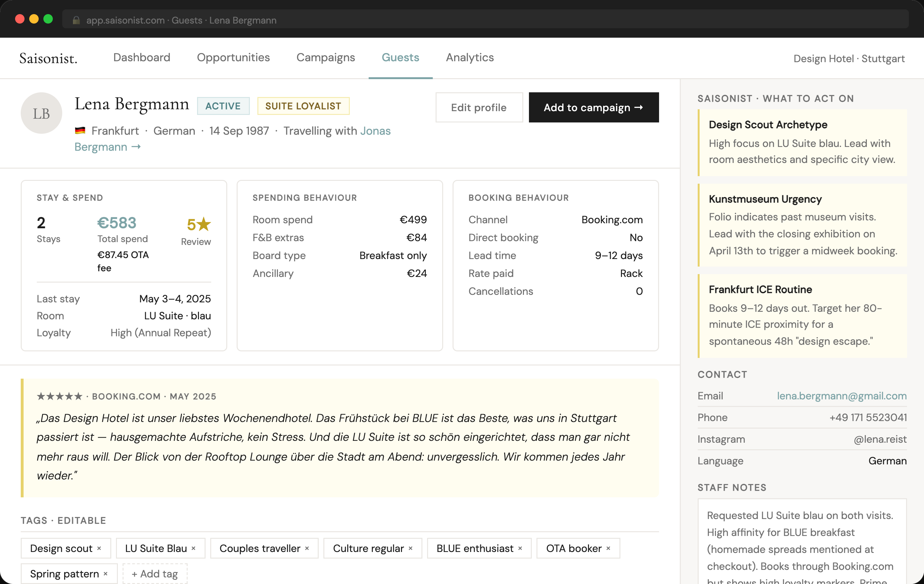The width and height of the screenshot is (924, 584).
Task: Click the lena.bergmann@gmail.com email link
Action: pyautogui.click(x=842, y=396)
